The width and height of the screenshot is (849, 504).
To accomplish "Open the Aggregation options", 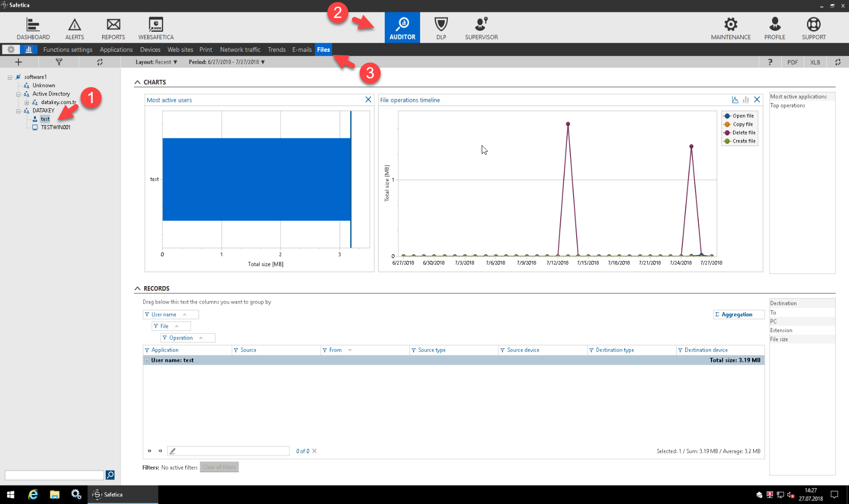I will (738, 314).
